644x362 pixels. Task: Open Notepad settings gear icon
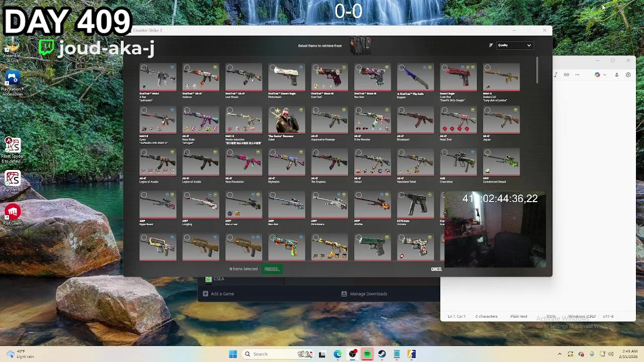628,75
